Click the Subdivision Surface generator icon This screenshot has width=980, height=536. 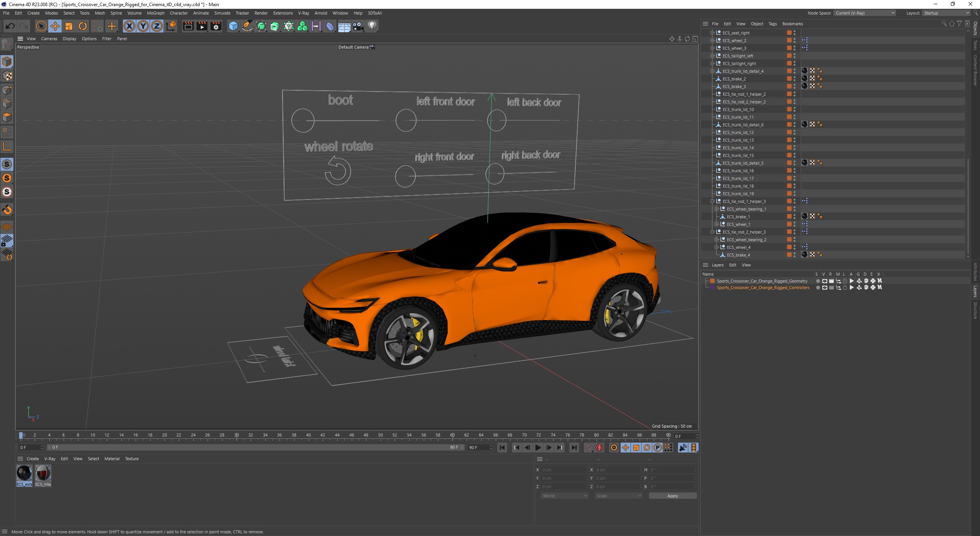click(261, 26)
